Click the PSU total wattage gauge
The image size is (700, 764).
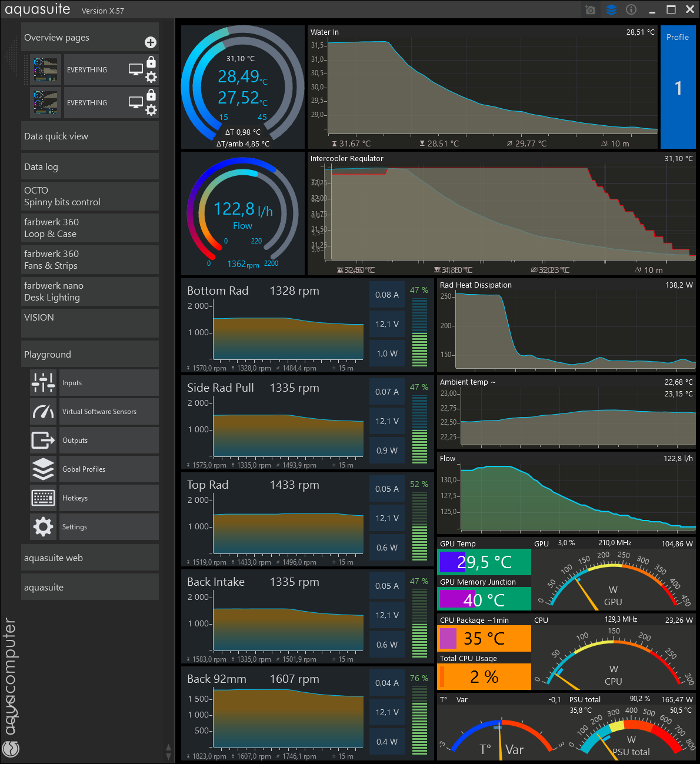coord(631,727)
